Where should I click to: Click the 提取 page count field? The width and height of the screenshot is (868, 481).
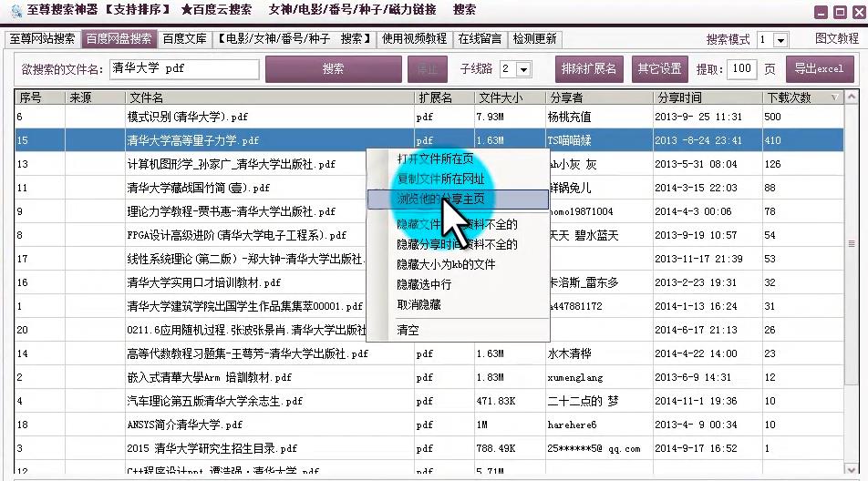pos(742,69)
